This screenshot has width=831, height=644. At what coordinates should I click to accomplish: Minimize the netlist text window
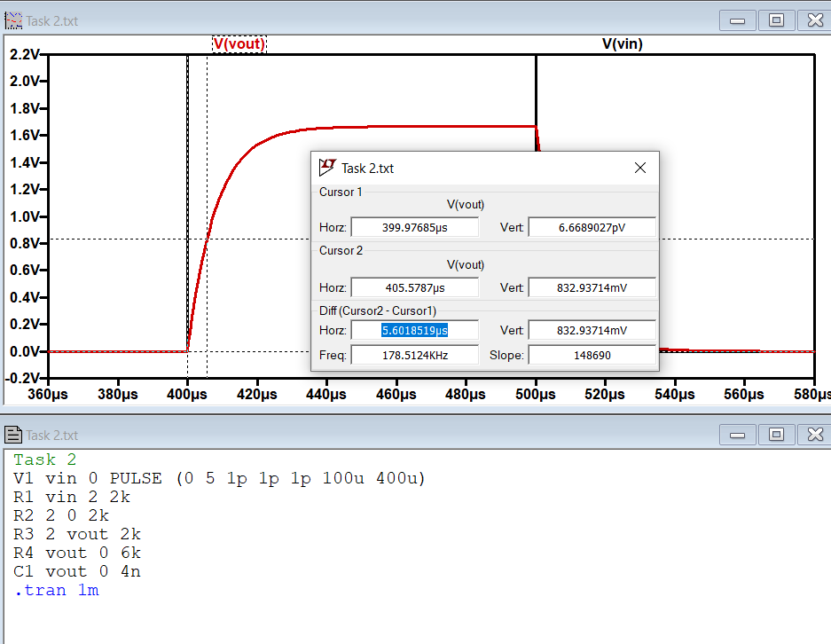(x=737, y=435)
